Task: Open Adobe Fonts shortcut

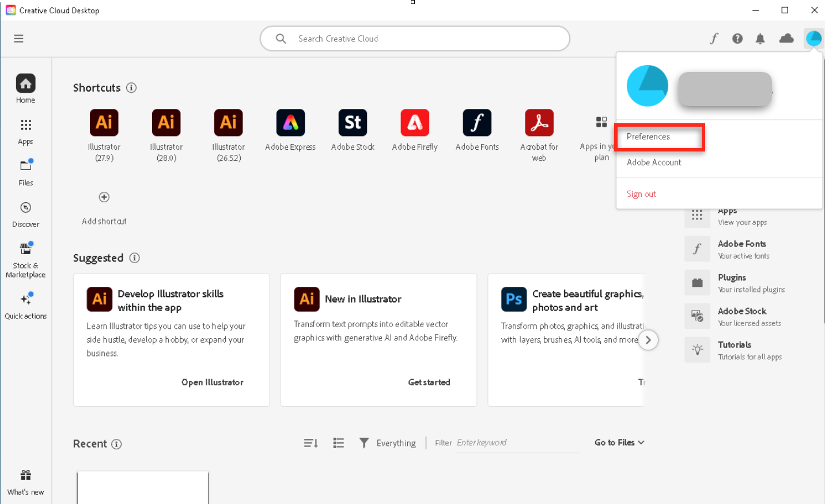Action: point(477,130)
